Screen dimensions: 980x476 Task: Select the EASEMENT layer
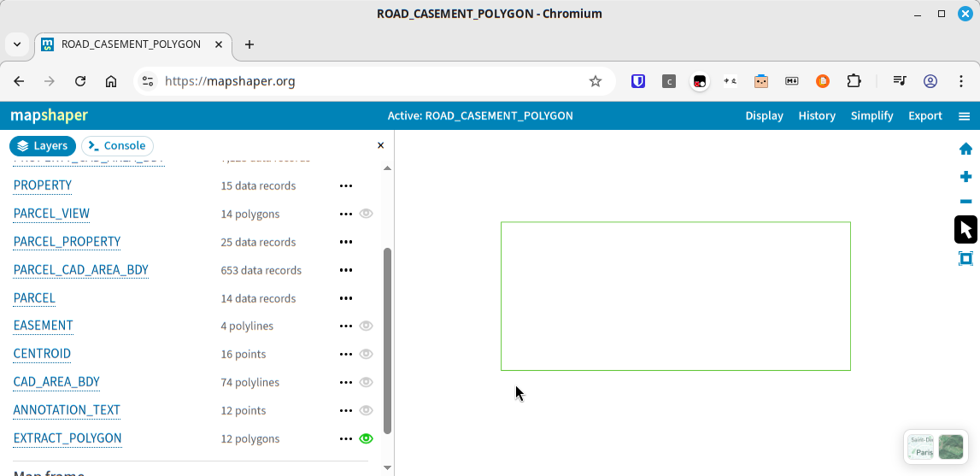click(x=43, y=326)
